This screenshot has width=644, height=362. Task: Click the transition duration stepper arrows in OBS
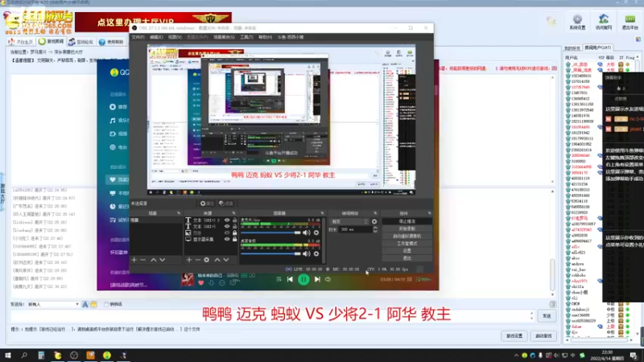pyautogui.click(x=375, y=229)
